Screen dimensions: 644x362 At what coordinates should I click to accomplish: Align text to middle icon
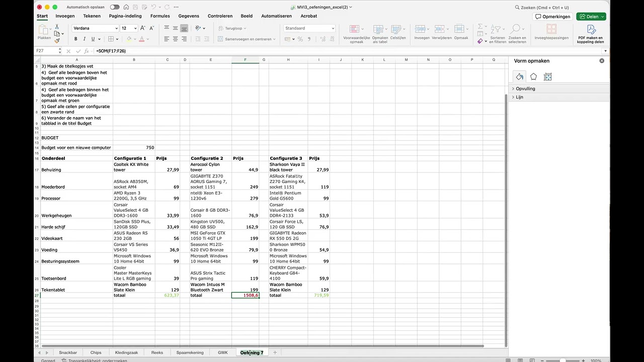175,28
